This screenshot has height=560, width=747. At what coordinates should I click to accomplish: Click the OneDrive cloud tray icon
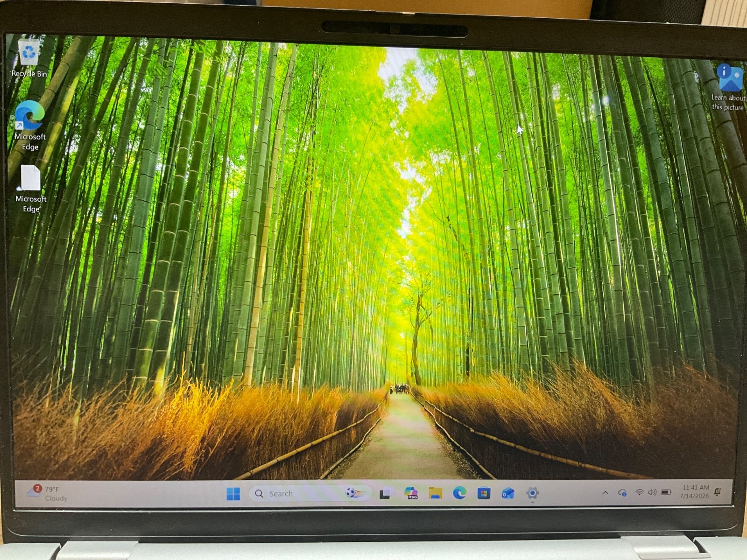coord(622,493)
